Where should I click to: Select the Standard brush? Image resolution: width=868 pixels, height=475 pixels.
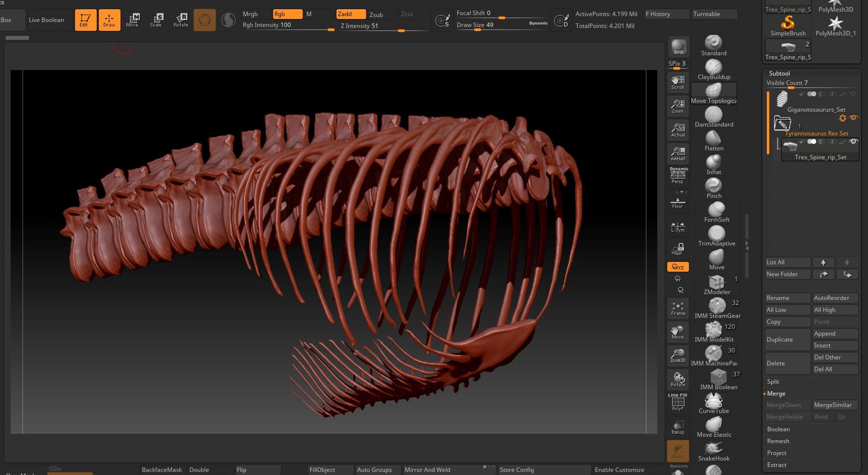coord(713,46)
